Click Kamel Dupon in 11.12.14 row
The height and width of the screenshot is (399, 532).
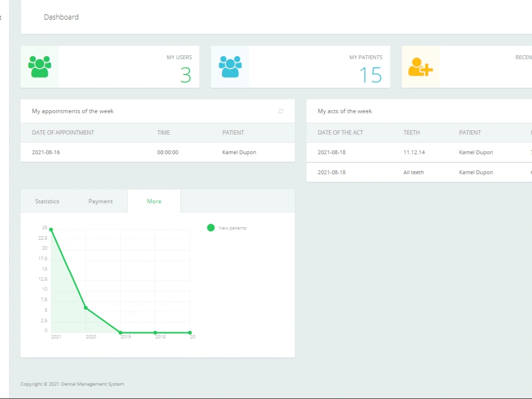coord(476,152)
